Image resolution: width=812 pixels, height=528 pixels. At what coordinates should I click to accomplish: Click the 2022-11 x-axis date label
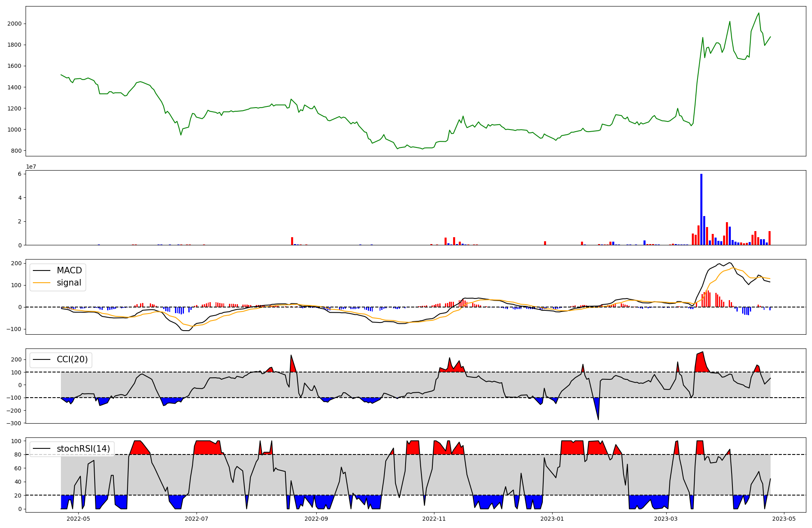click(x=434, y=519)
